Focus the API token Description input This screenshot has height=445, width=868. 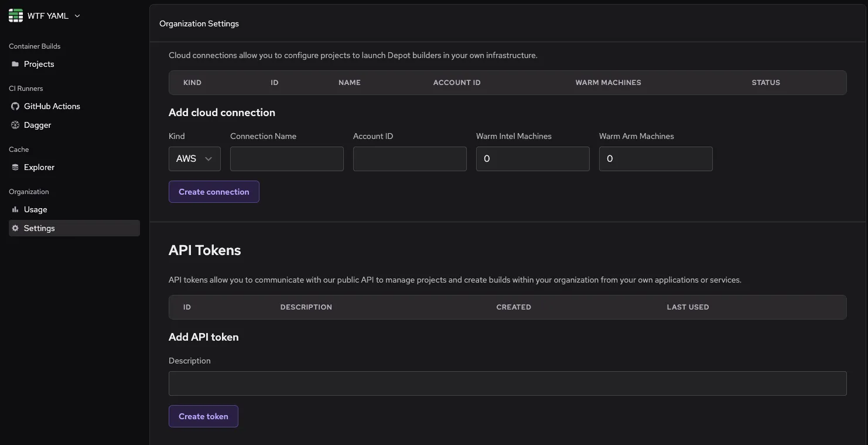tap(507, 383)
